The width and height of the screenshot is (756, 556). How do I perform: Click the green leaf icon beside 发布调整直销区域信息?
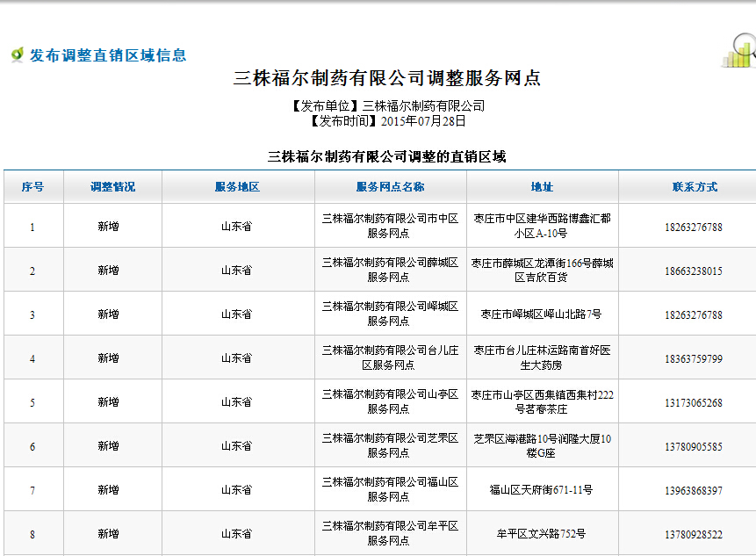(x=18, y=54)
